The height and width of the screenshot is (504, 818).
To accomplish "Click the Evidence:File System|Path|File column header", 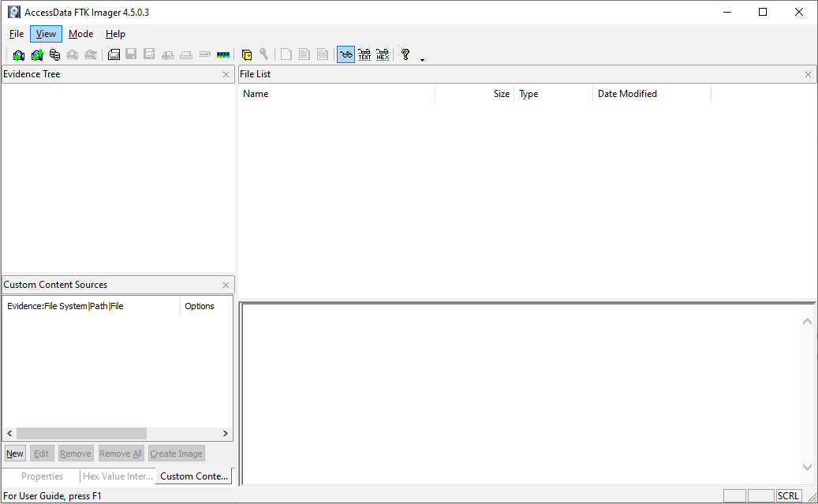I will coord(92,306).
